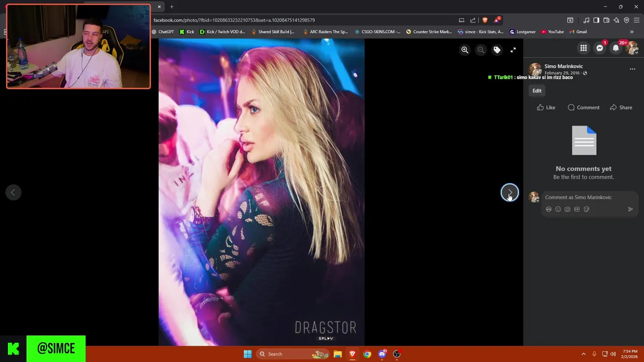Open Messenger chats
This screenshot has width=644, height=362.
tap(600, 48)
